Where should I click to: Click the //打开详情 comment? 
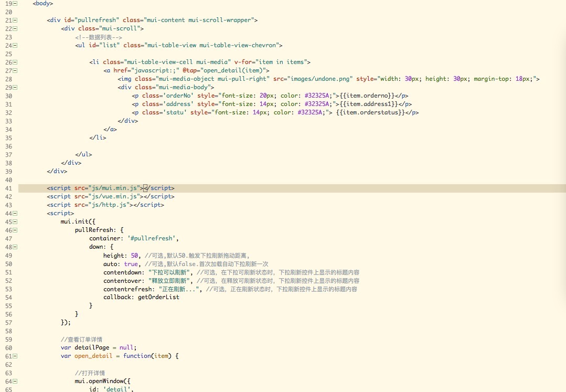(90, 373)
